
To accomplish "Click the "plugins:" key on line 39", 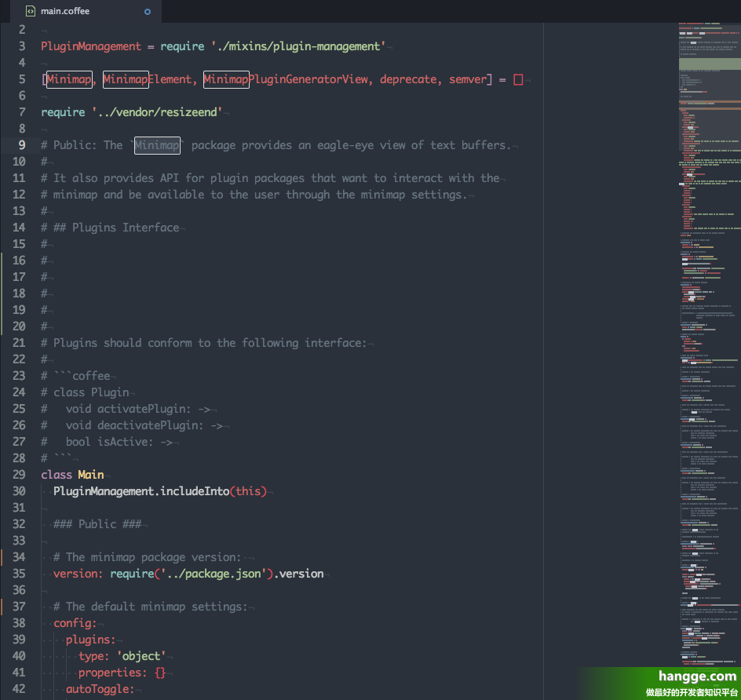I will coord(91,640).
